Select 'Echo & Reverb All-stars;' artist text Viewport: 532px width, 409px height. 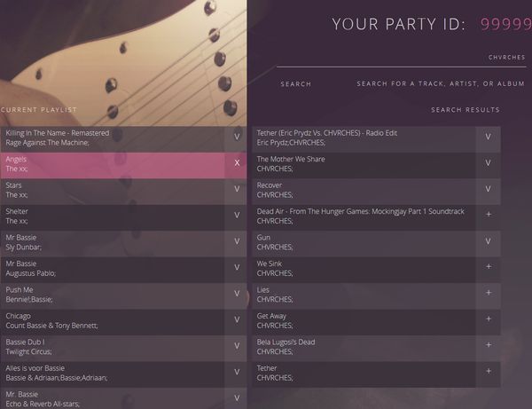pos(43,405)
